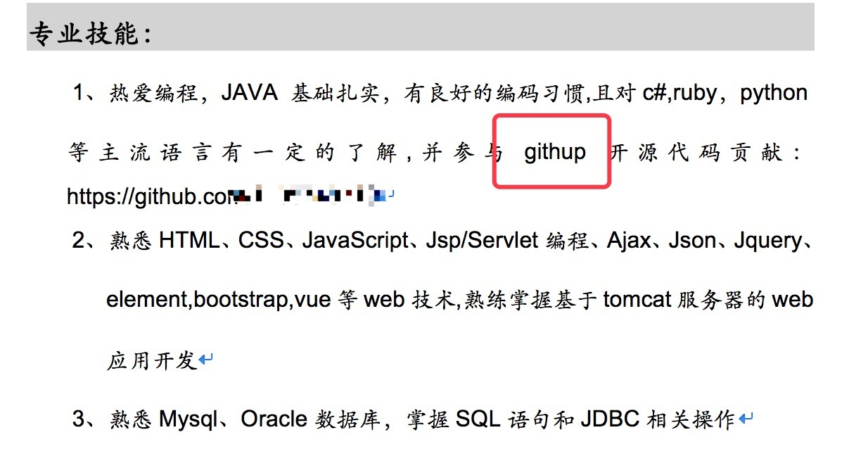The height and width of the screenshot is (449, 868).
Task: Click the word Json in item 2
Action: [692, 241]
